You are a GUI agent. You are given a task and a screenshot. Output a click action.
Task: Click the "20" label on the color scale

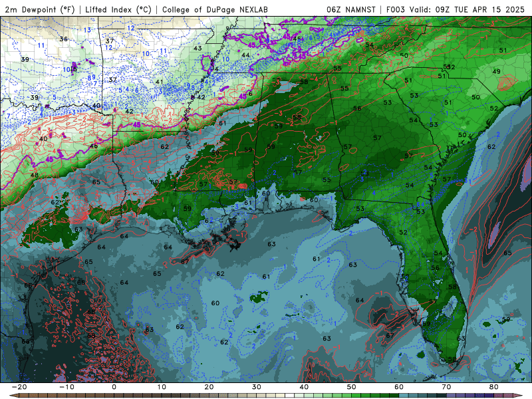(209, 387)
